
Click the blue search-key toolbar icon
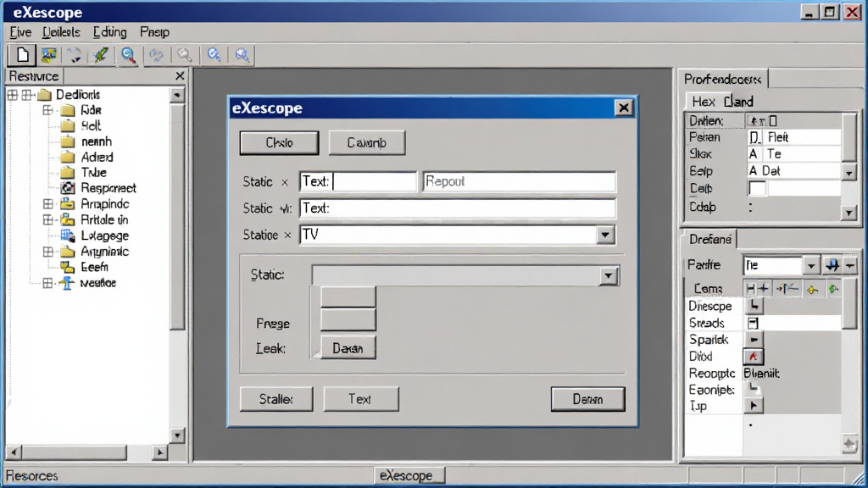click(214, 55)
